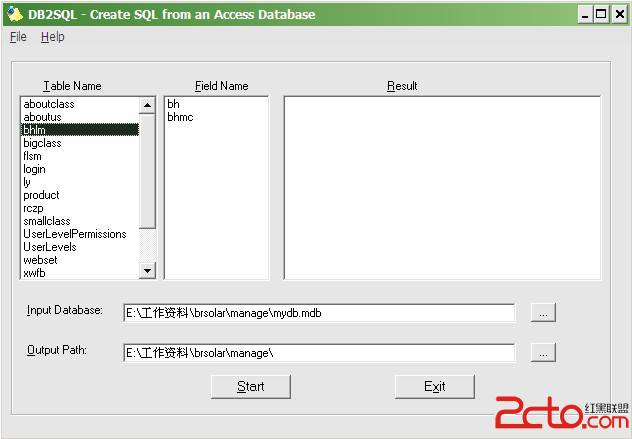The width and height of the screenshot is (632, 439).
Task: Open the File menu
Action: tap(18, 37)
